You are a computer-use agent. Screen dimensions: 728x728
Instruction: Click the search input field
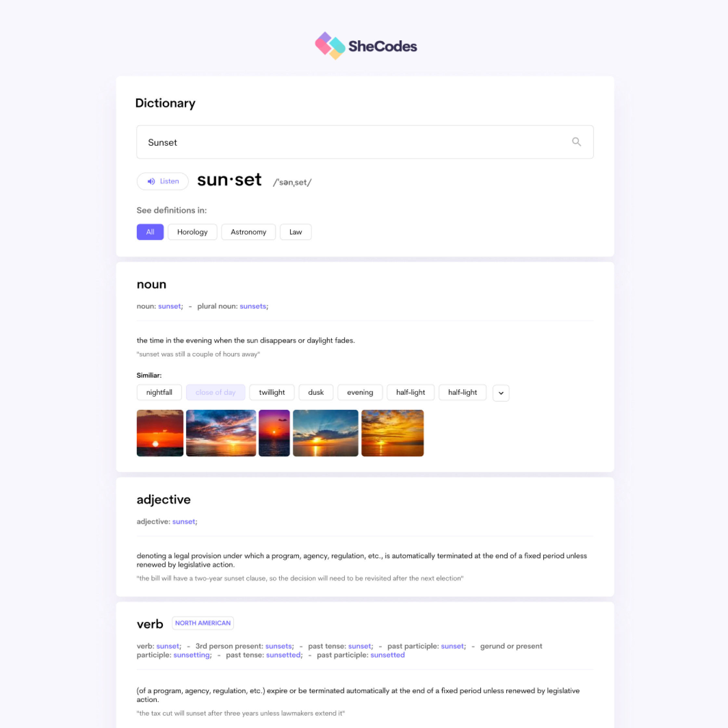[364, 142]
